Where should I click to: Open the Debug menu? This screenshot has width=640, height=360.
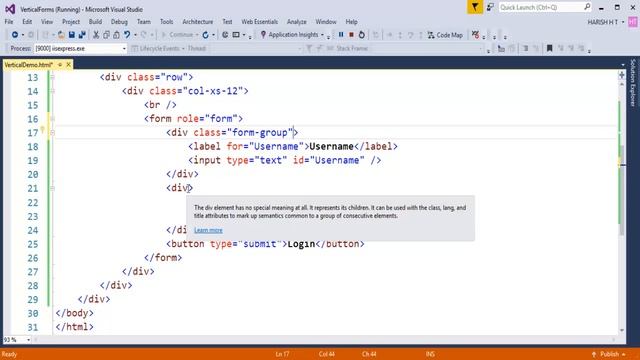click(119, 22)
